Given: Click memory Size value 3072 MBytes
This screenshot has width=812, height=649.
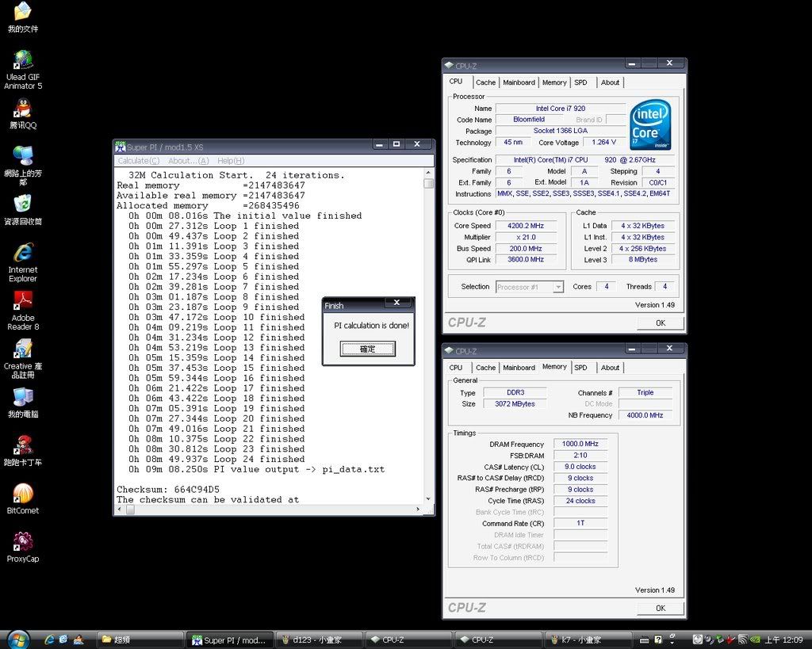Looking at the screenshot, I should pyautogui.click(x=515, y=403).
